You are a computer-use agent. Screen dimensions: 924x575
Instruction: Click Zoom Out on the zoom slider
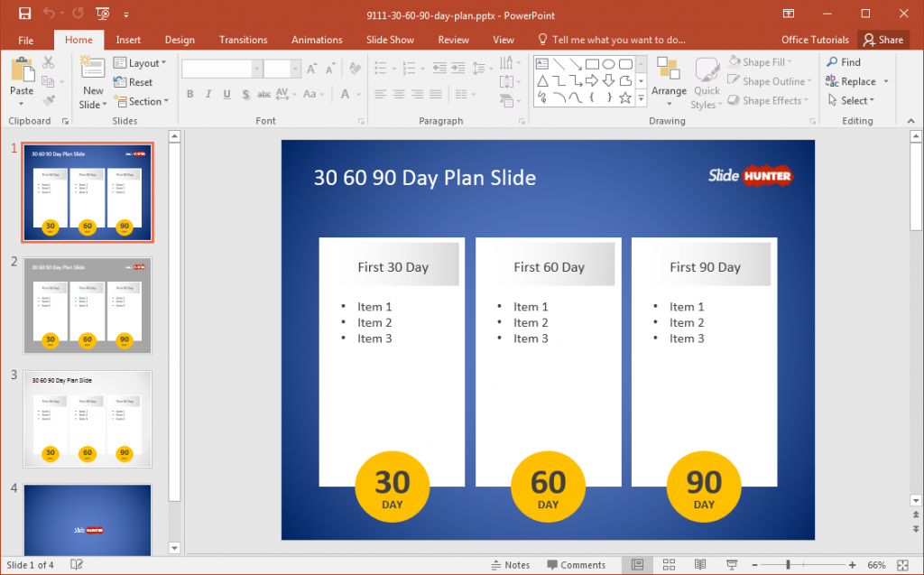(x=754, y=564)
